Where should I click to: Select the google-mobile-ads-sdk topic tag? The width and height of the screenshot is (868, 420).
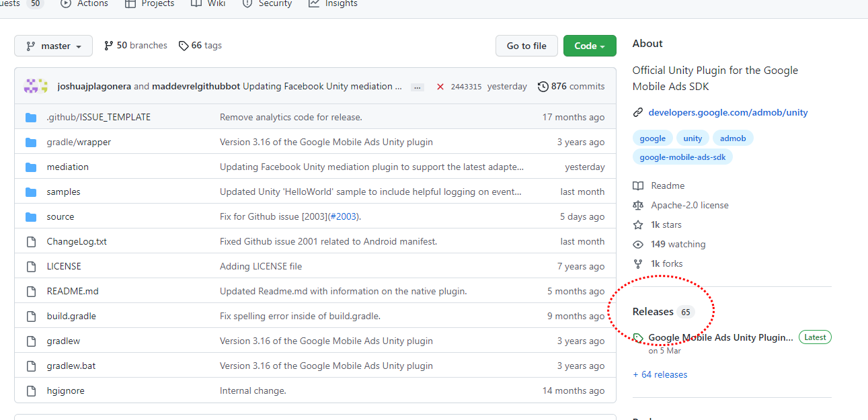682,157
